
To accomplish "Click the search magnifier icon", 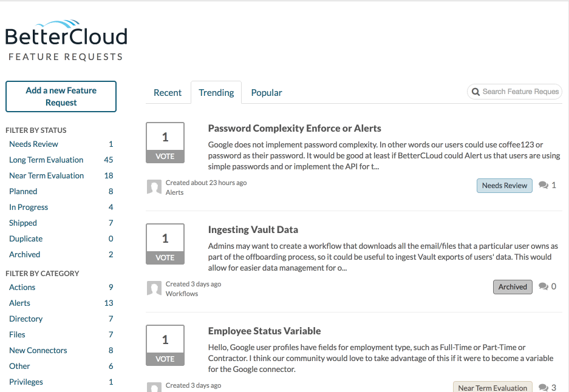I will point(475,92).
